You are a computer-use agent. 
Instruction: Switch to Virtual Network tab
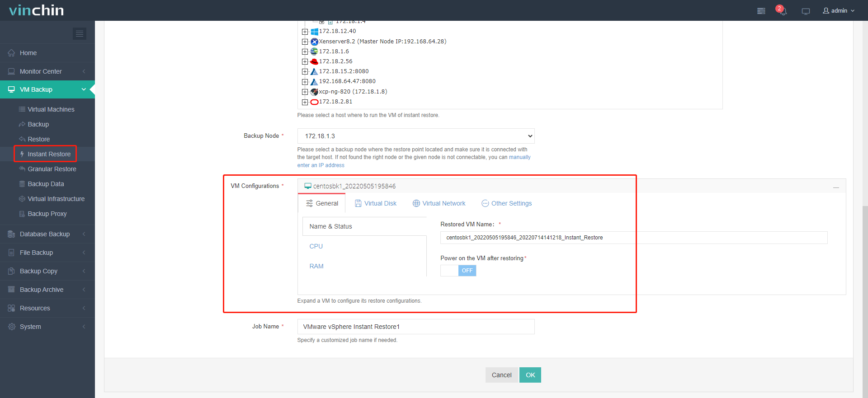439,203
